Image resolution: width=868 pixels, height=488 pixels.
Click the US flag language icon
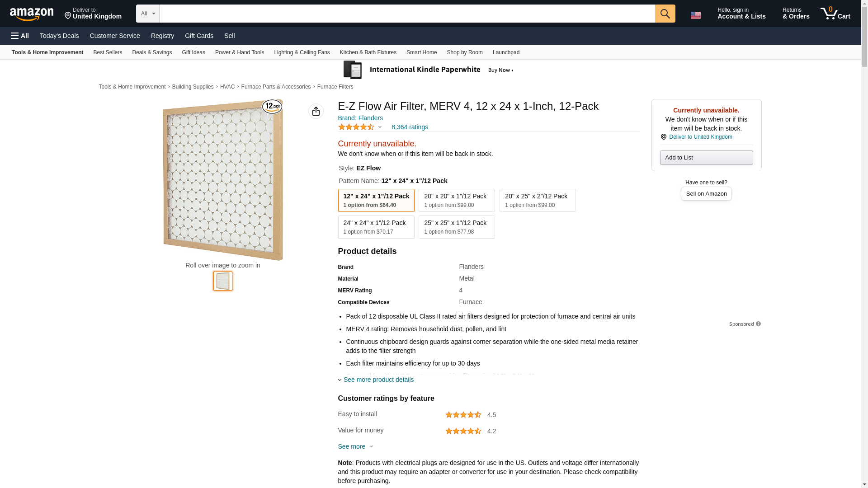coord(695,15)
